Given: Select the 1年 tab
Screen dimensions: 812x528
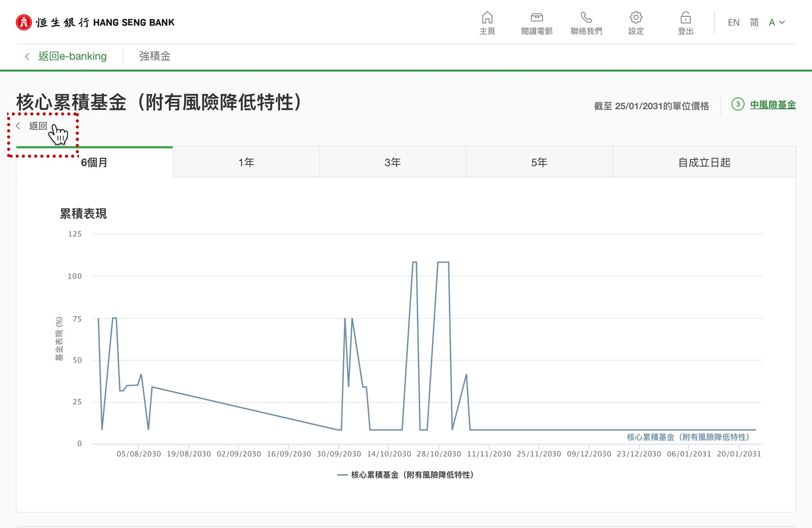Looking at the screenshot, I should pyautogui.click(x=246, y=162).
